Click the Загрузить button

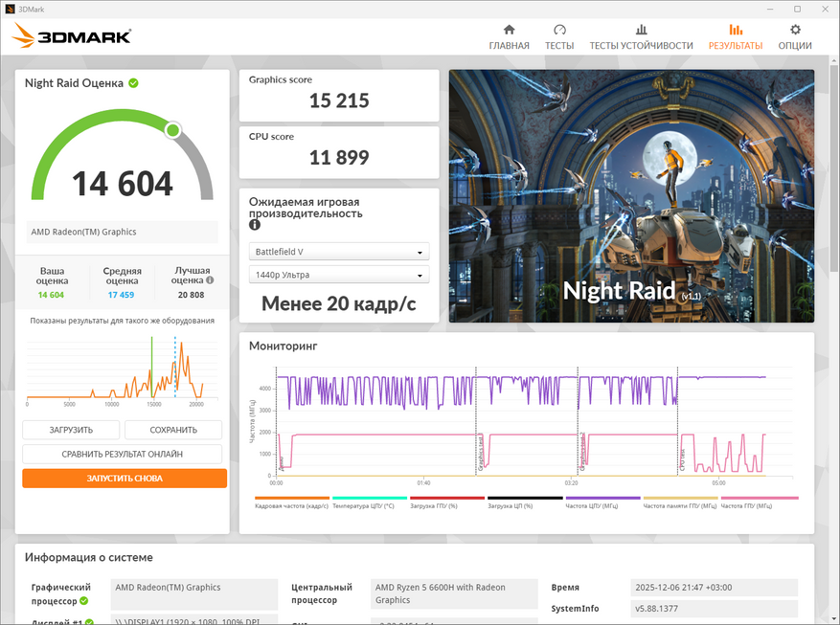pos(71,430)
